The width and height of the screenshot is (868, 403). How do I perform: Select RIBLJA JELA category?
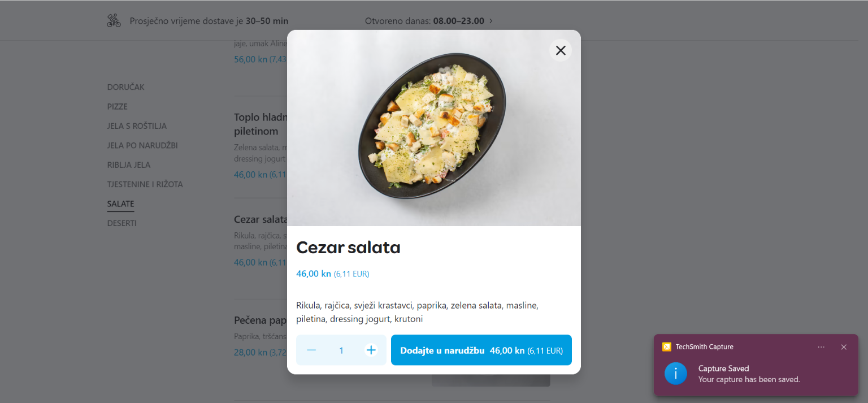129,165
